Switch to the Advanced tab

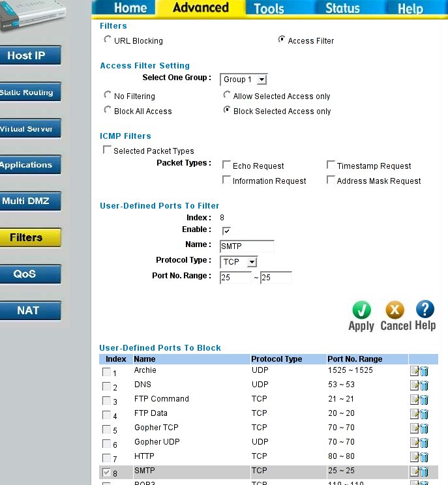point(200,7)
